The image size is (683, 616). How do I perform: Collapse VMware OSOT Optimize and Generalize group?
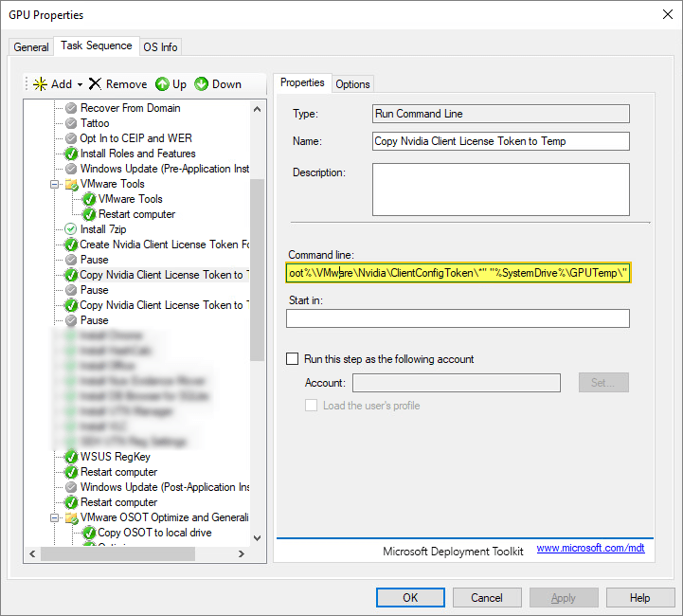tap(55, 517)
